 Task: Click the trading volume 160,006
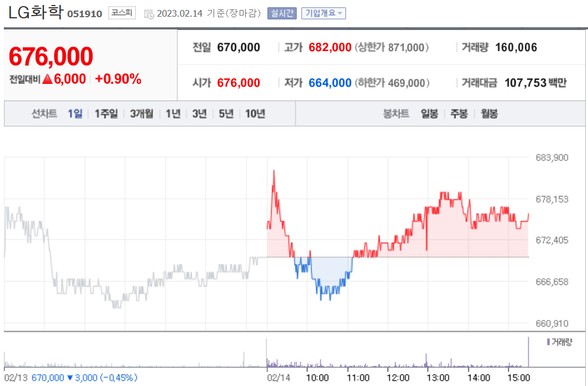pyautogui.click(x=516, y=47)
